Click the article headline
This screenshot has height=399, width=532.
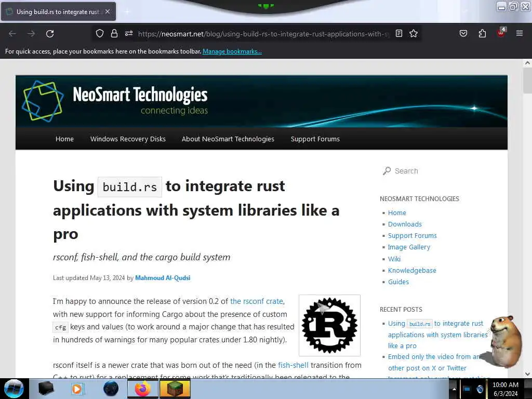point(196,210)
